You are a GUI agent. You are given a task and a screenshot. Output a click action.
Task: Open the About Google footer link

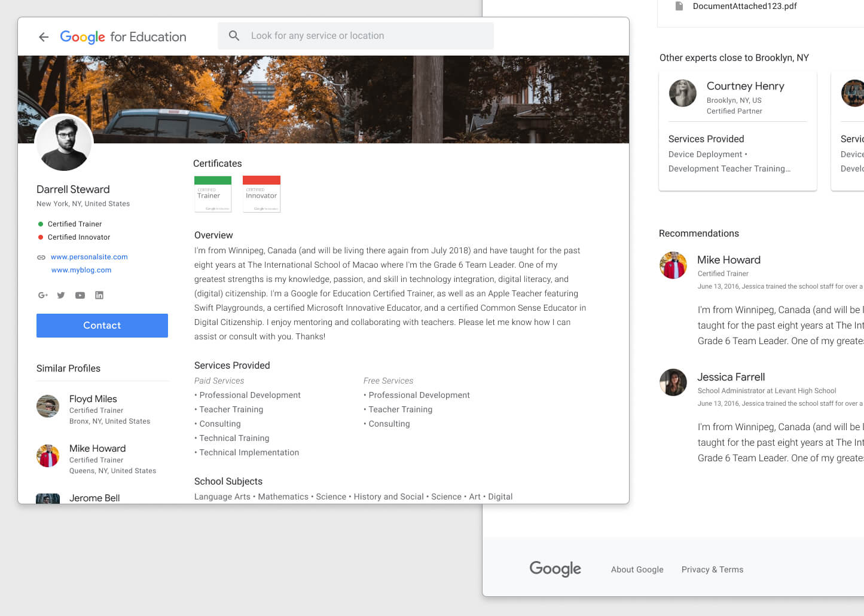click(x=637, y=569)
